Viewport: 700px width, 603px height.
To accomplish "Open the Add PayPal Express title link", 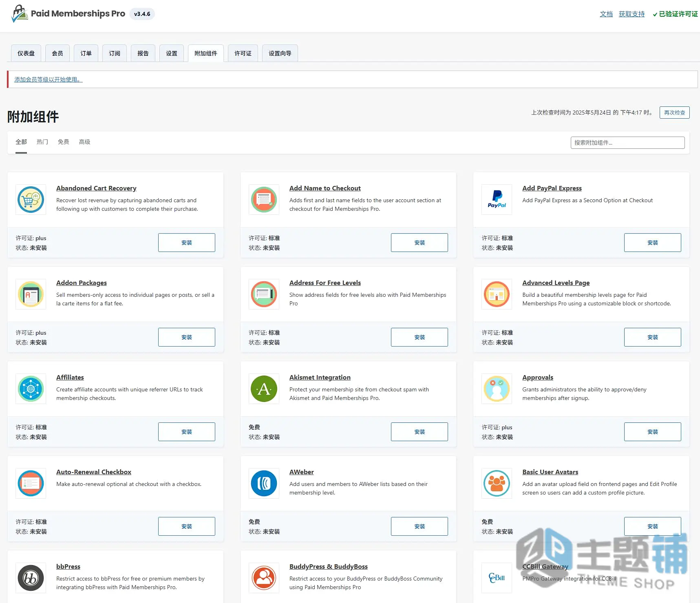I will coord(552,188).
